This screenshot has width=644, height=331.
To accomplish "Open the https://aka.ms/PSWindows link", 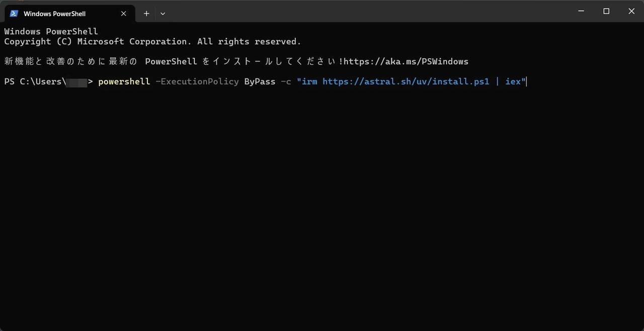I will (406, 61).
